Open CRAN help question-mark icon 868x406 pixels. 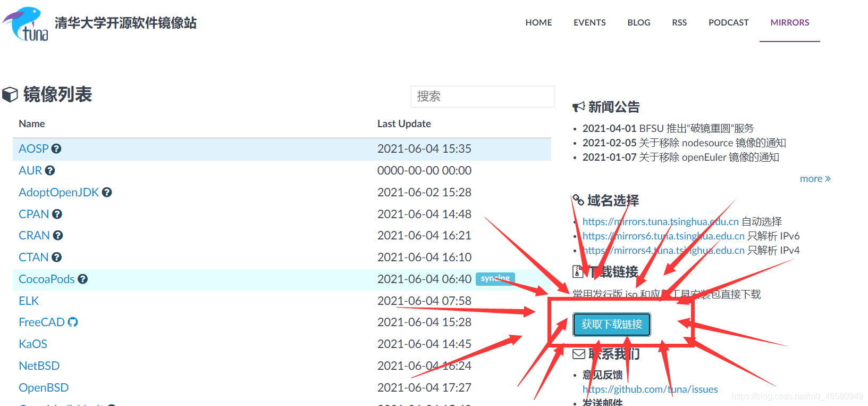[x=58, y=236]
